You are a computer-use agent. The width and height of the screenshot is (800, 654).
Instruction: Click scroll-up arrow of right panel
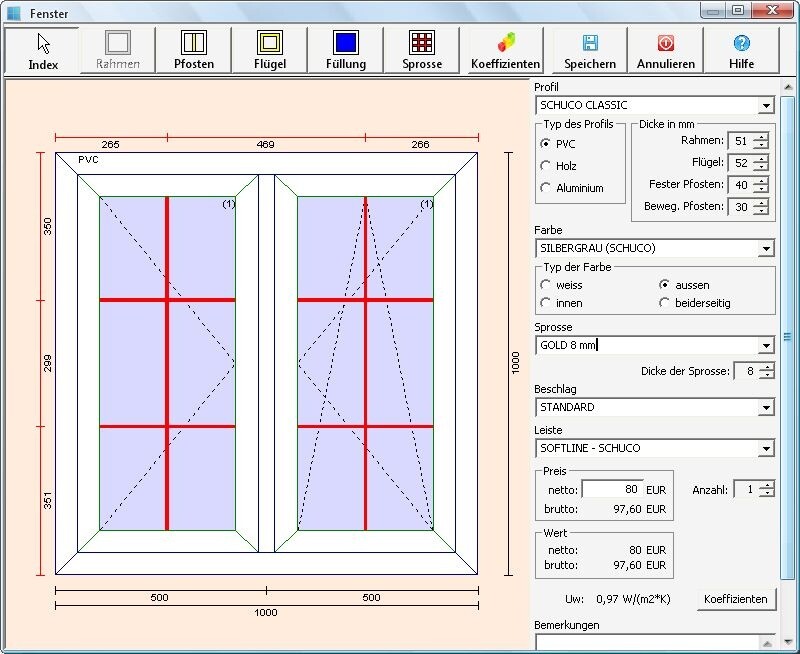(787, 87)
